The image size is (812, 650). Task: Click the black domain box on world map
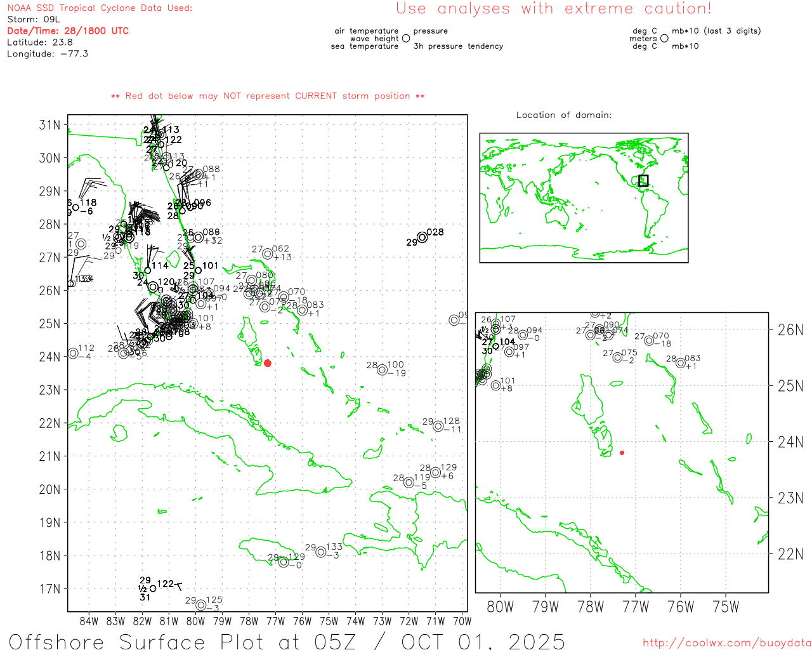[643, 180]
